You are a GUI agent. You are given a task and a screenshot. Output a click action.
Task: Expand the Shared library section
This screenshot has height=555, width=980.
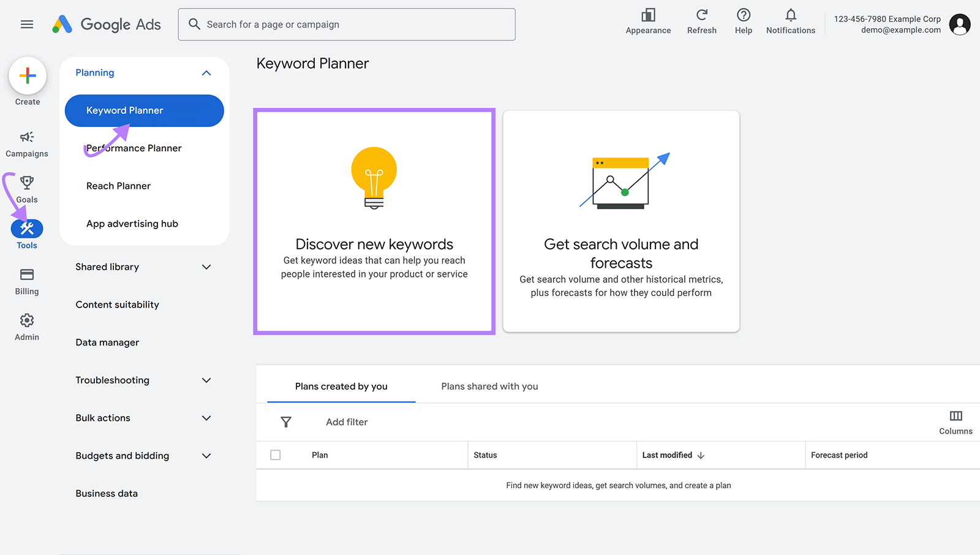[x=206, y=267]
